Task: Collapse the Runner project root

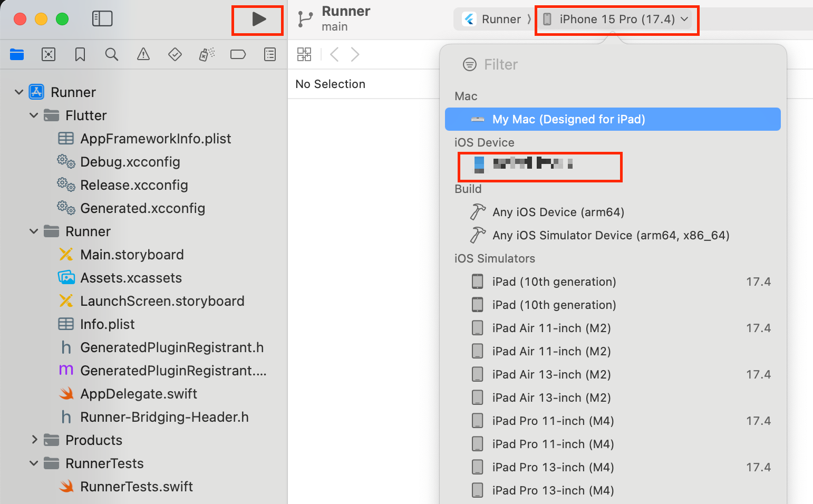Action: click(19, 92)
